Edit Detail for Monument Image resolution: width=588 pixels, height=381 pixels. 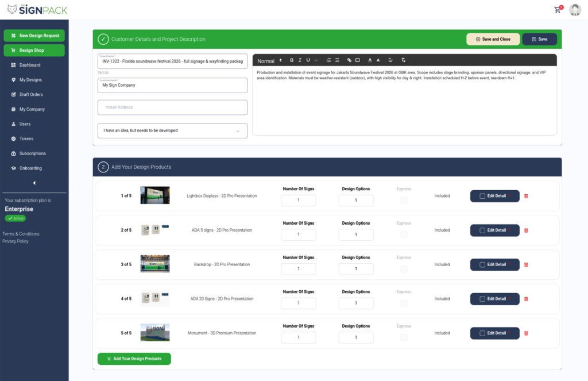point(494,333)
